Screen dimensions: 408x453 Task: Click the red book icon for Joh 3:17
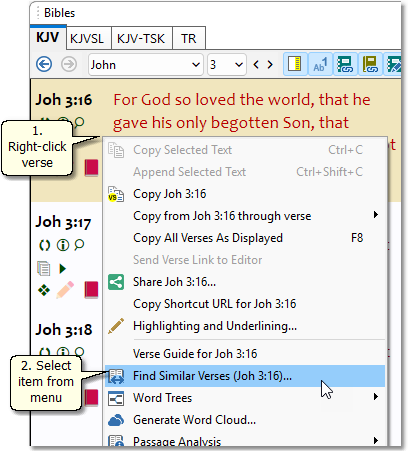point(91,290)
